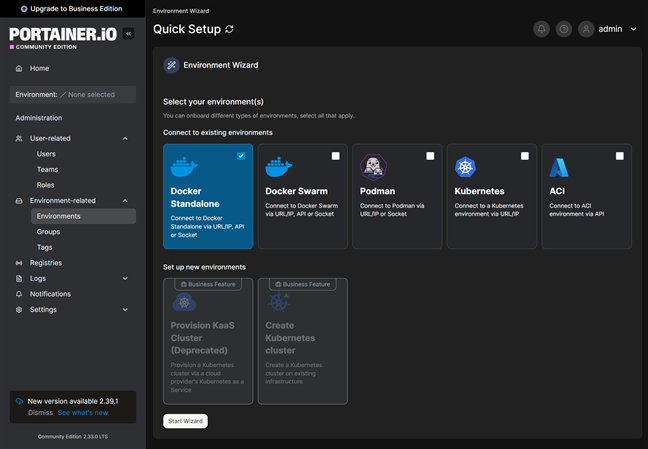Click the Podman environment card title

(377, 191)
